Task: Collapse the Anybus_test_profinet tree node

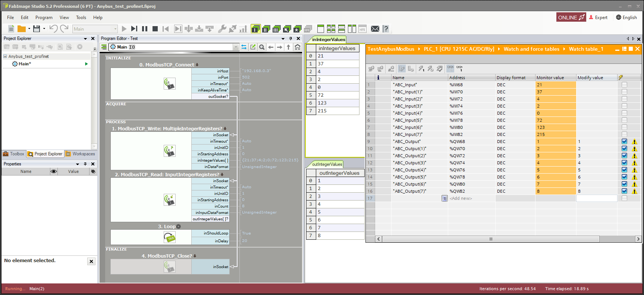Action: pos(5,56)
